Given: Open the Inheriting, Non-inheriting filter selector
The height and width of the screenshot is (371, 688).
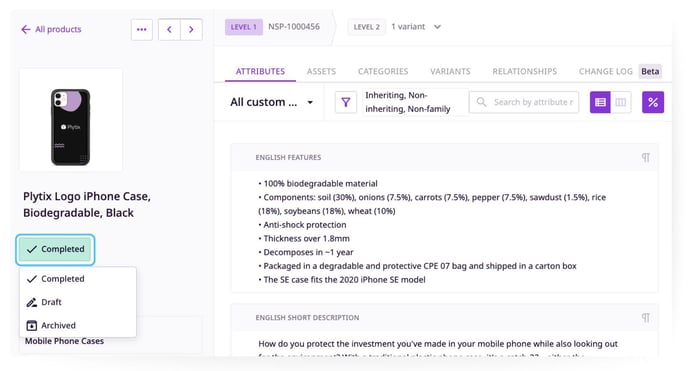Looking at the screenshot, I should (415, 102).
